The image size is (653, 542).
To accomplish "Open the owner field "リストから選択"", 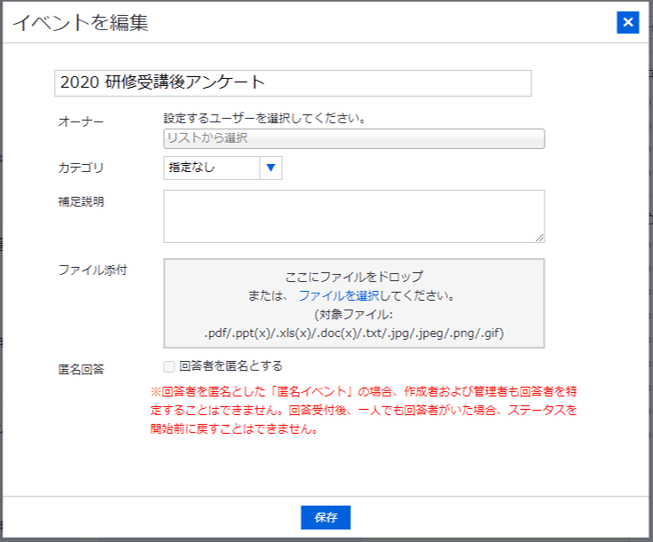I will (x=354, y=139).
